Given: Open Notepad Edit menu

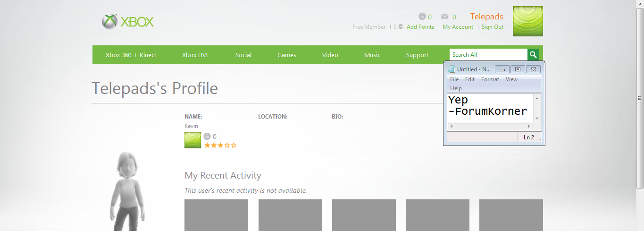Looking at the screenshot, I should point(470,79).
